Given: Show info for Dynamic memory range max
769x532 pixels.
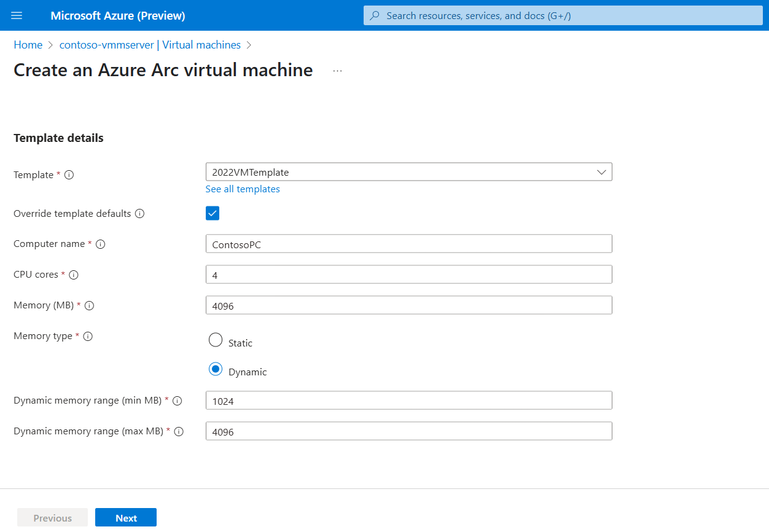Looking at the screenshot, I should (179, 431).
